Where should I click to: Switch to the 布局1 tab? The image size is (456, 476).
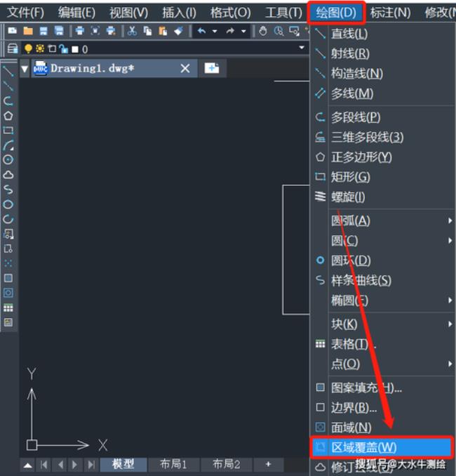pos(173,464)
